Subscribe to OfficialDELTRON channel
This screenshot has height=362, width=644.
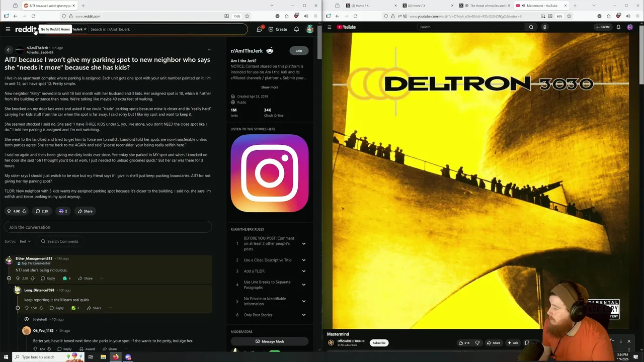click(x=379, y=343)
